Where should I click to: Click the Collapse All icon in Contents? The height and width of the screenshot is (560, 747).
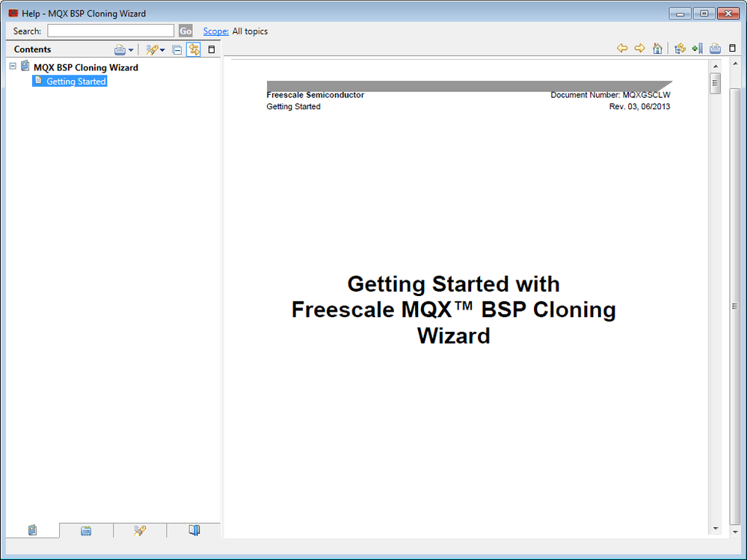pos(176,49)
